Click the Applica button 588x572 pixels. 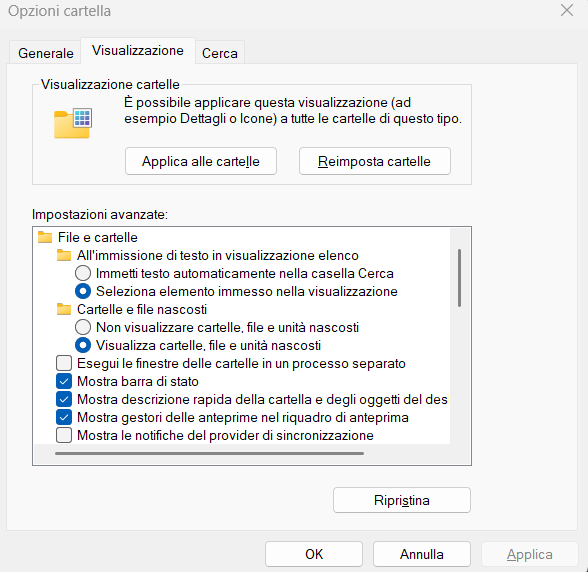pos(530,554)
